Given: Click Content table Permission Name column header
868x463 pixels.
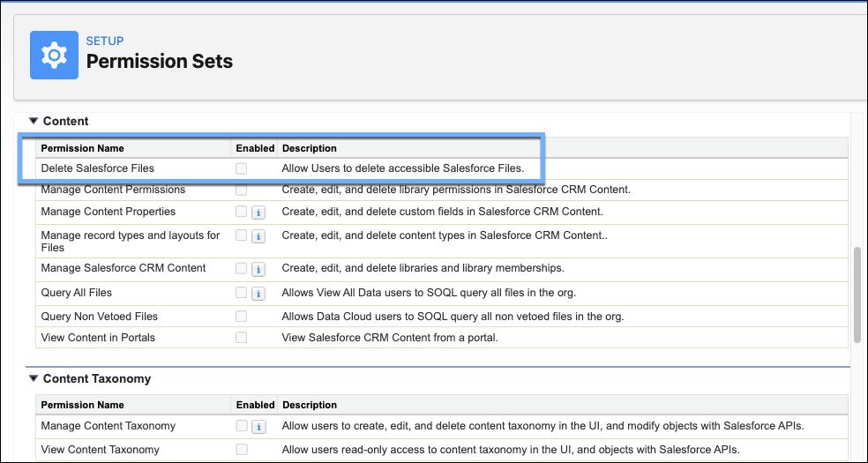Looking at the screenshot, I should [x=83, y=148].
